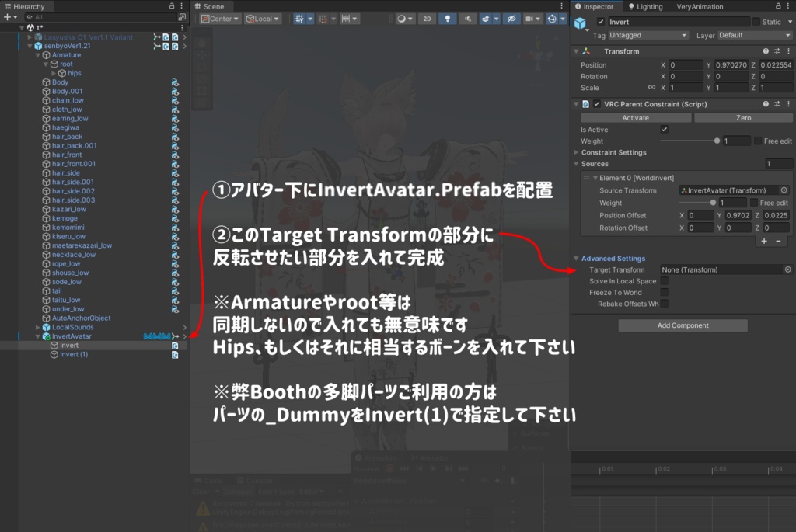Open the Source Transform object picker
The height and width of the screenshot is (532, 796).
(784, 190)
